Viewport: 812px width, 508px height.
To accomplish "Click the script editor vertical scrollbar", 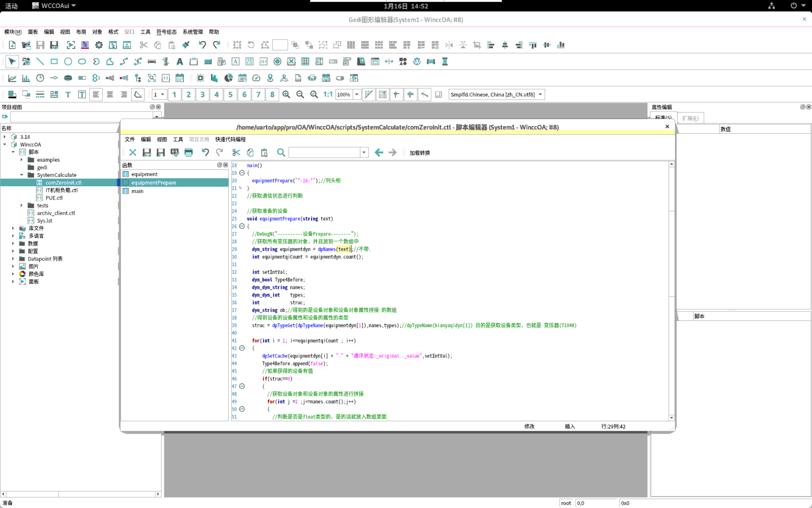I will [672, 291].
